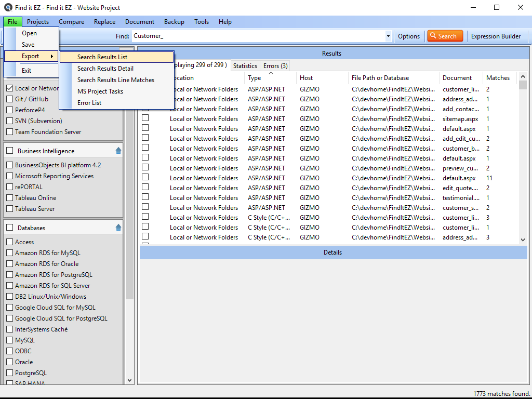
Task: Tick the Tableau Server checkbox
Action: pos(10,209)
